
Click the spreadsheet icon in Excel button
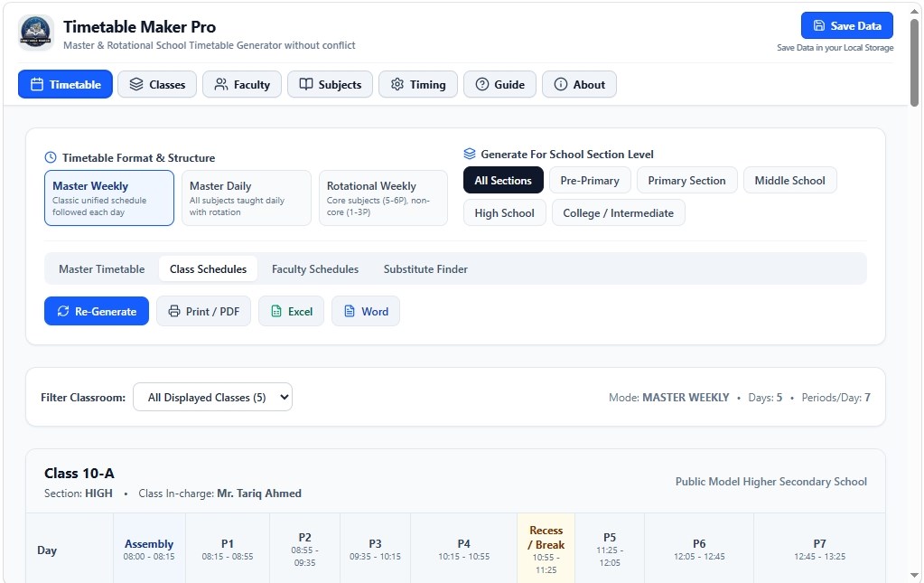pos(276,311)
